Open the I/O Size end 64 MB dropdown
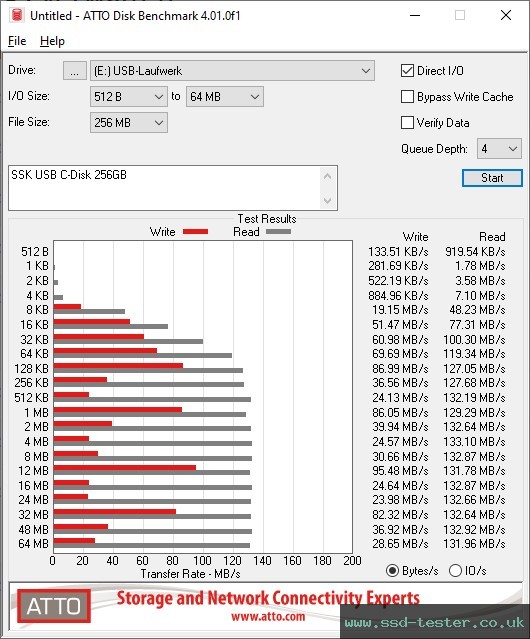 tap(225, 97)
